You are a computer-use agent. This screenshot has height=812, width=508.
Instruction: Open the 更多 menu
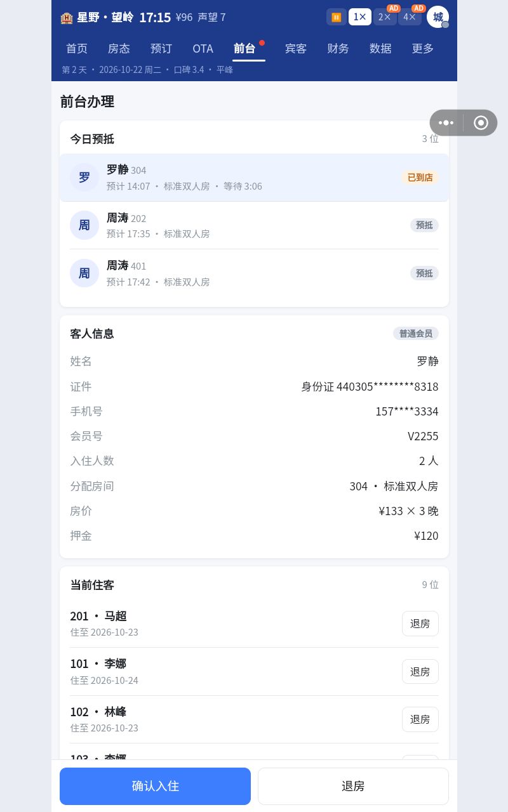tap(423, 49)
